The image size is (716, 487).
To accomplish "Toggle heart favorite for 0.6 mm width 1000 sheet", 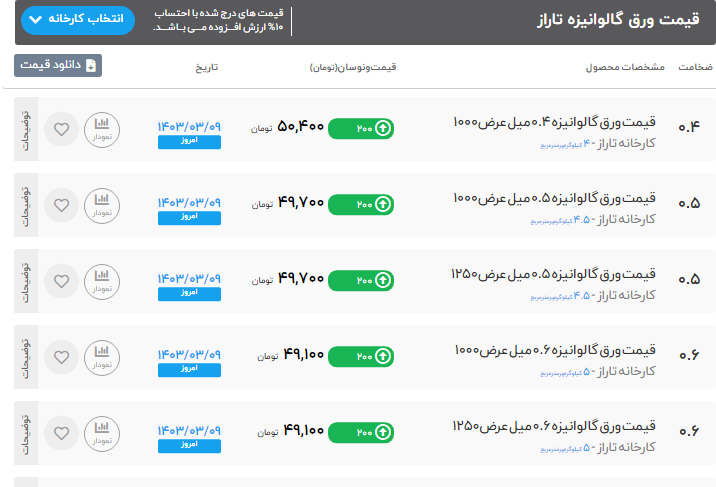I will pyautogui.click(x=62, y=355).
